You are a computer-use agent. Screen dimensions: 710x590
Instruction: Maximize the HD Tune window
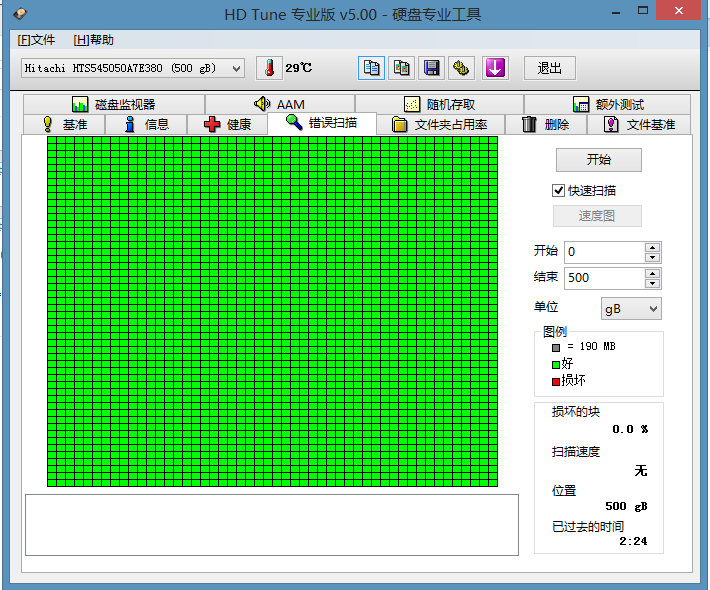(643, 10)
